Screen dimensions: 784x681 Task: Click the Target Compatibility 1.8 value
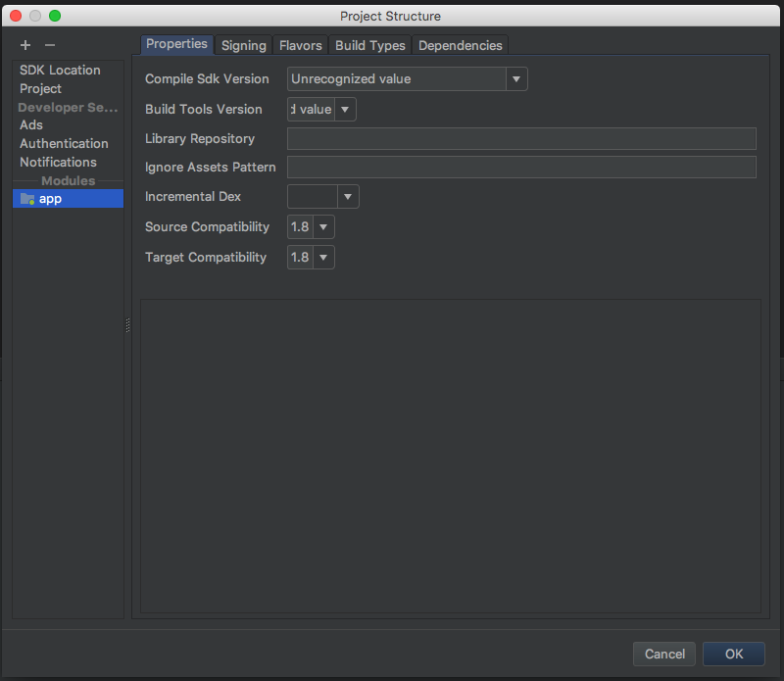click(x=300, y=258)
